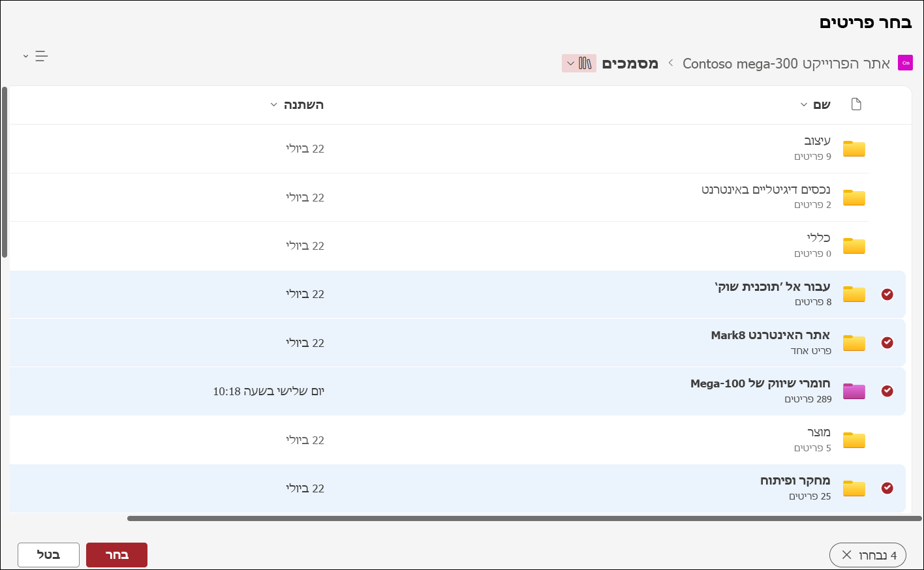Click the 8 פריטים count under 'תוכנית שוק'

(x=813, y=302)
